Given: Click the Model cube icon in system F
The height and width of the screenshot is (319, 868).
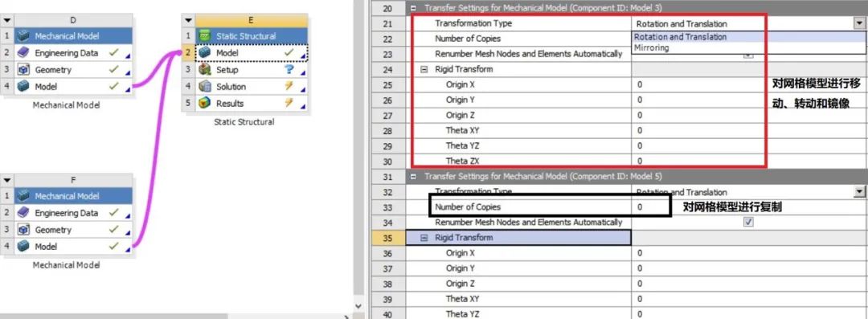Looking at the screenshot, I should pyautogui.click(x=23, y=246).
